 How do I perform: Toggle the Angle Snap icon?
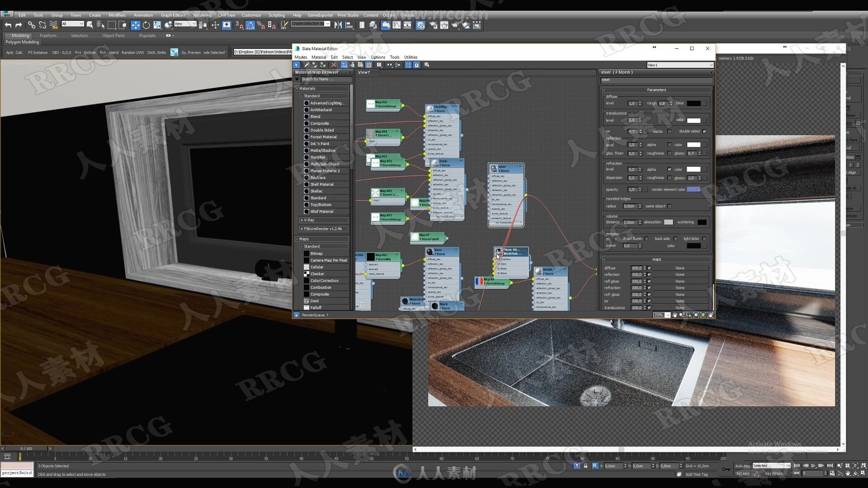250,25
